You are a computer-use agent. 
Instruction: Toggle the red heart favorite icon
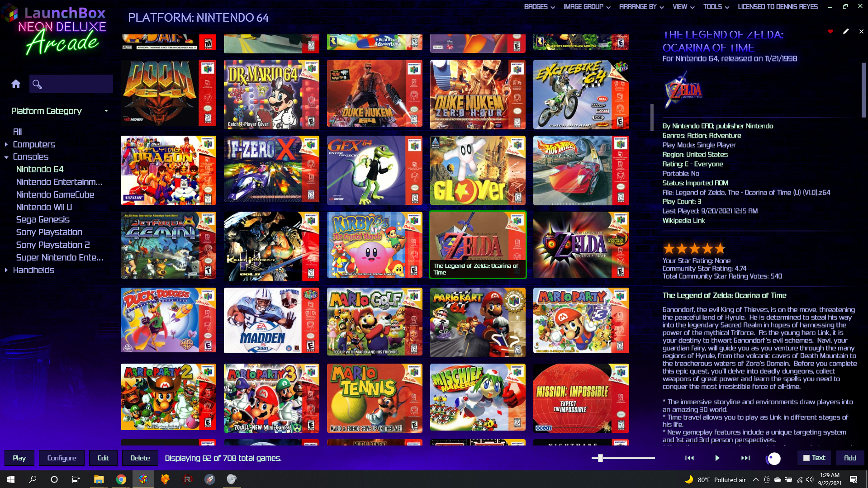click(x=830, y=32)
